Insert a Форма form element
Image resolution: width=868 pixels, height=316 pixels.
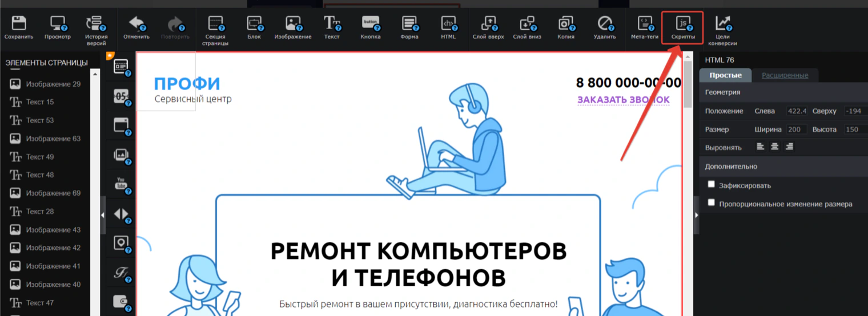(x=409, y=23)
